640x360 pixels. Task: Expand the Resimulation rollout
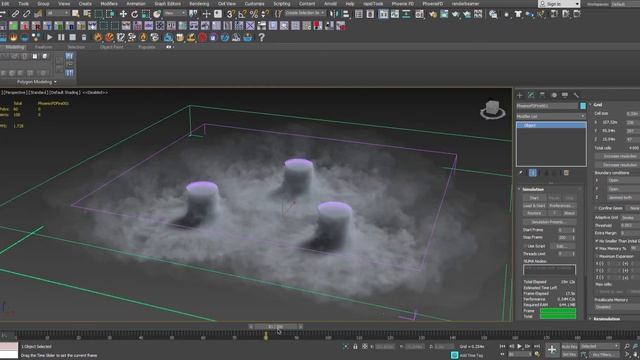click(607, 319)
